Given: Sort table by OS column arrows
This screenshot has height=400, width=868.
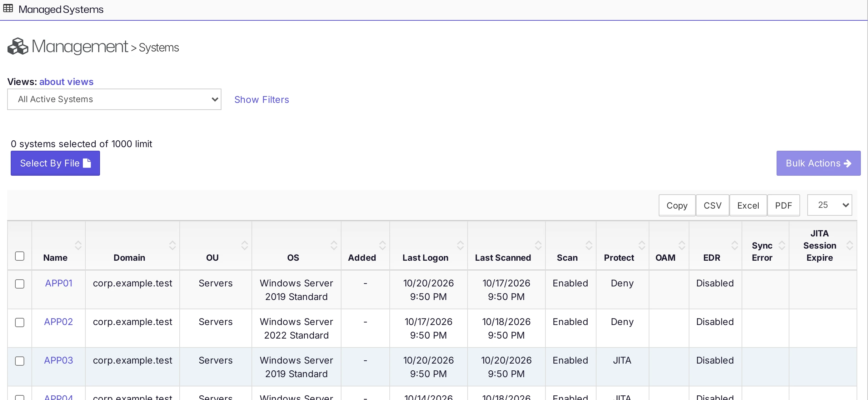Looking at the screenshot, I should tap(334, 245).
